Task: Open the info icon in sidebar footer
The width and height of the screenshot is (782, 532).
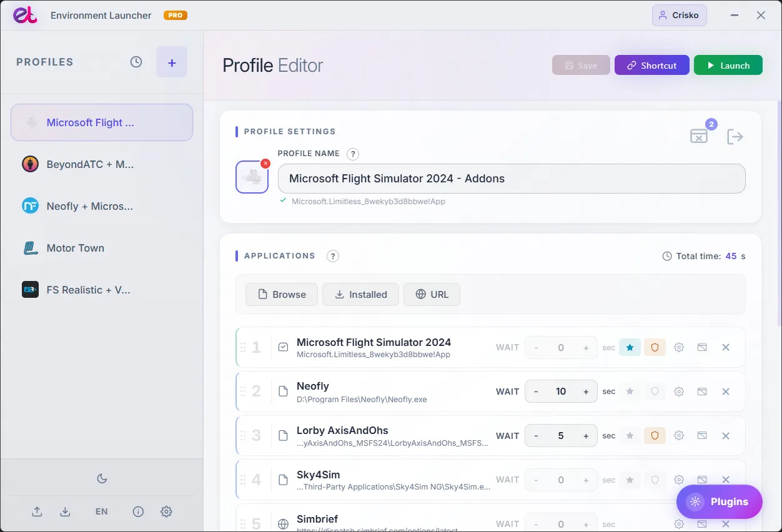Action: 138,511
